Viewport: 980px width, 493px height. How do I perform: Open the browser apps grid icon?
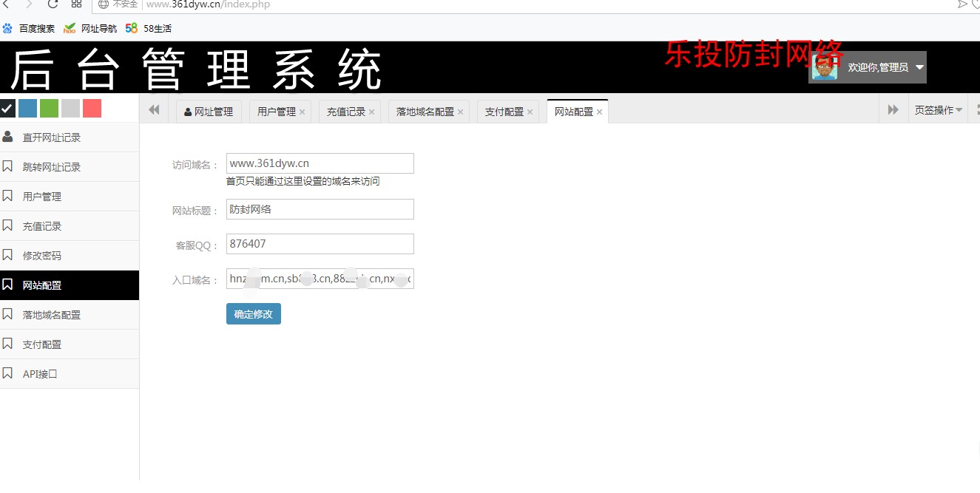tap(76, 4)
